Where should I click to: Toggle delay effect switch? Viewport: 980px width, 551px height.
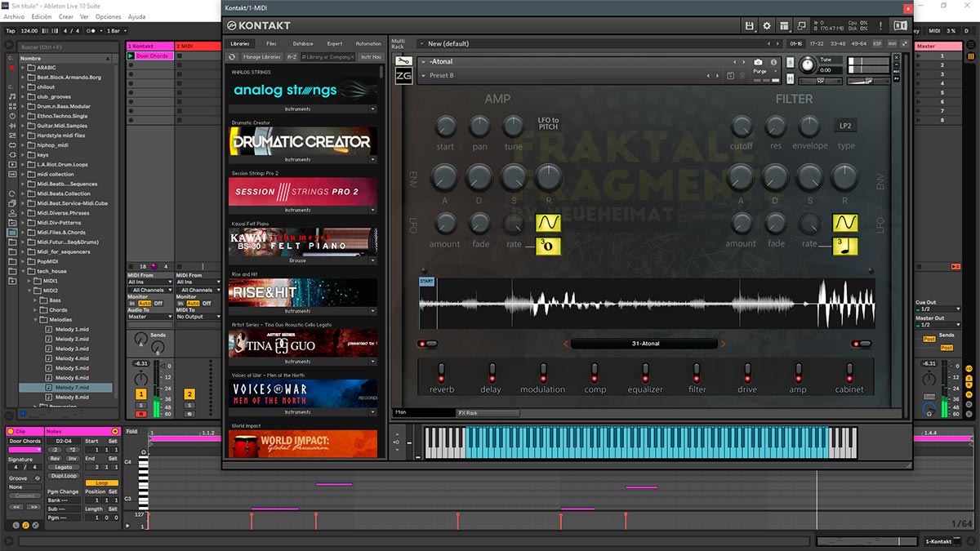coord(492,373)
